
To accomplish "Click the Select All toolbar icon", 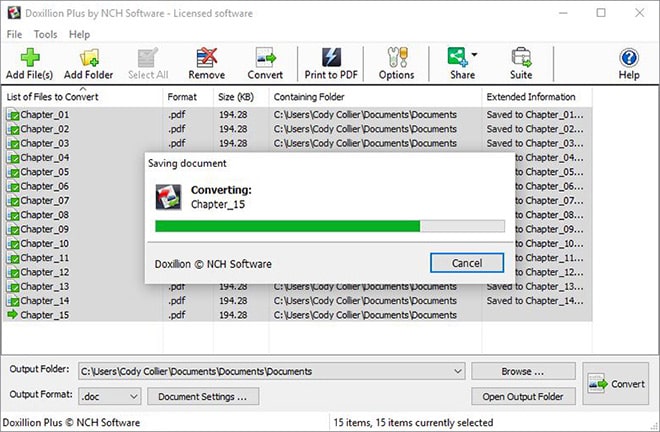I will (x=148, y=58).
